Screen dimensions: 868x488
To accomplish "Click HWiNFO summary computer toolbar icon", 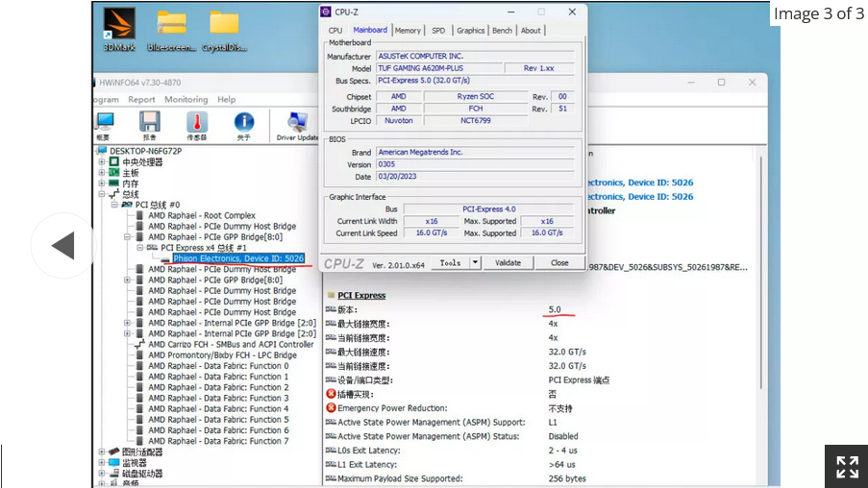I will [x=104, y=126].
